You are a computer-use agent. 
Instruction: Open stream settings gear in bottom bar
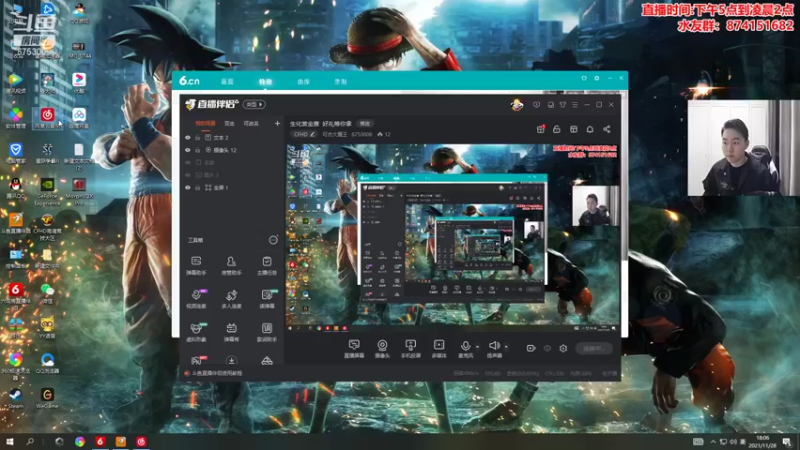pos(563,348)
